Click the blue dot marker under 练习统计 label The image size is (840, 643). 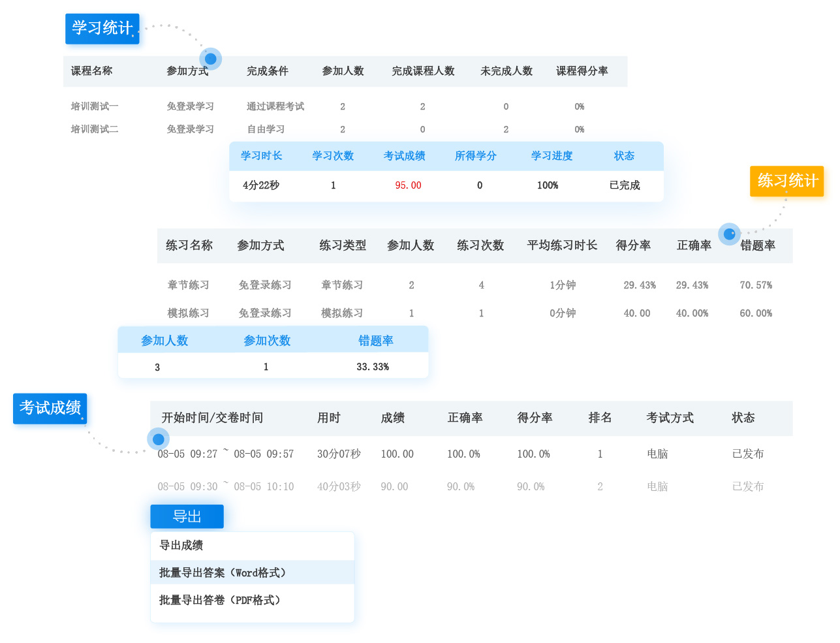pyautogui.click(x=729, y=234)
